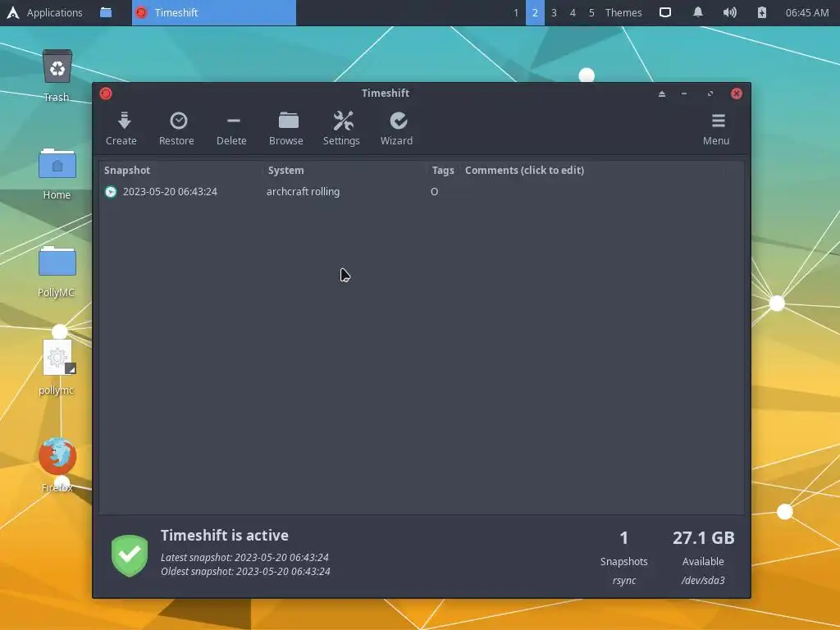
Task: Open the Home folder desktop icon
Action: point(57,174)
